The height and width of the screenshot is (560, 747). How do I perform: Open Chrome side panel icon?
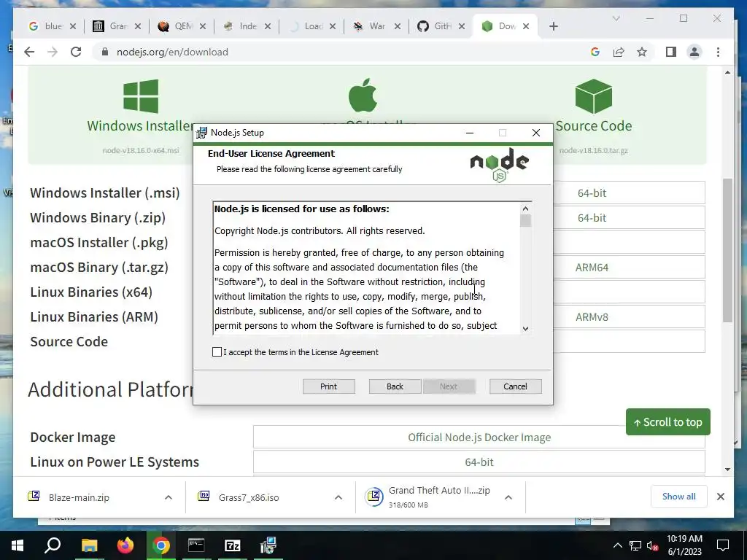(x=671, y=52)
